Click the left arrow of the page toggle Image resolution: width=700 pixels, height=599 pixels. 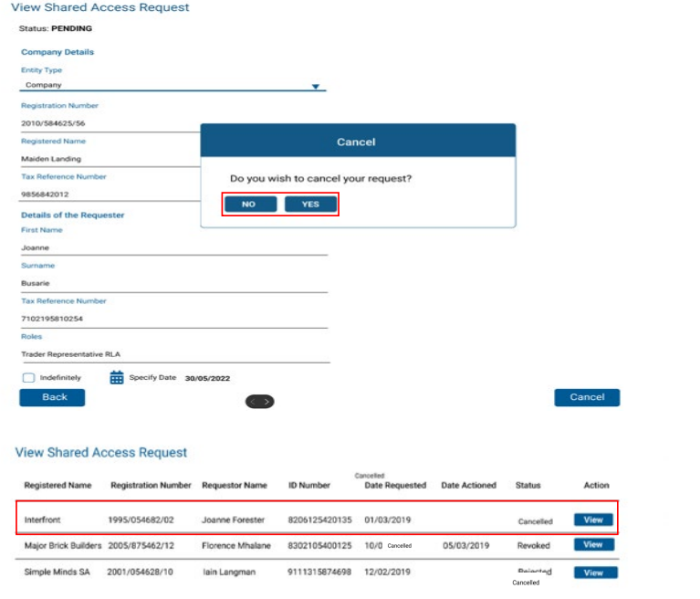[x=253, y=402]
